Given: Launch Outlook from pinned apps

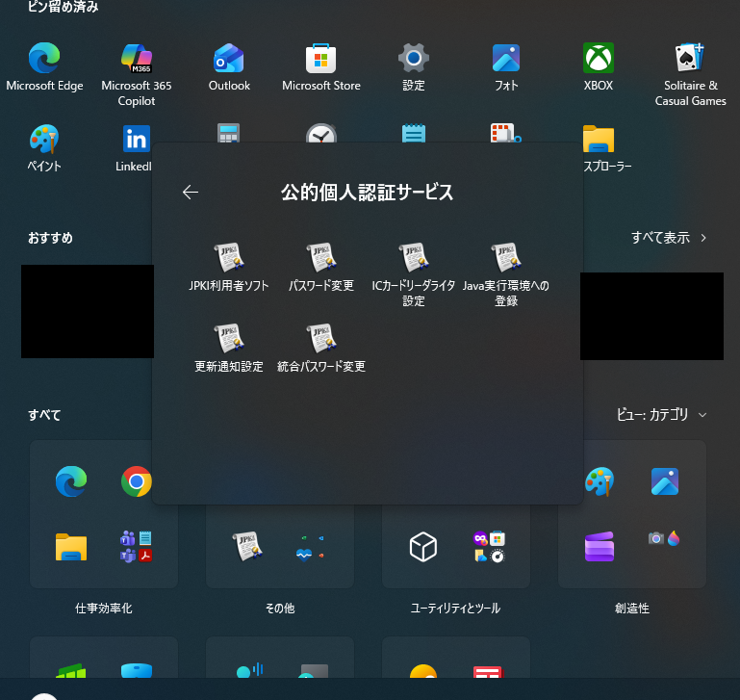Looking at the screenshot, I should tap(229, 67).
